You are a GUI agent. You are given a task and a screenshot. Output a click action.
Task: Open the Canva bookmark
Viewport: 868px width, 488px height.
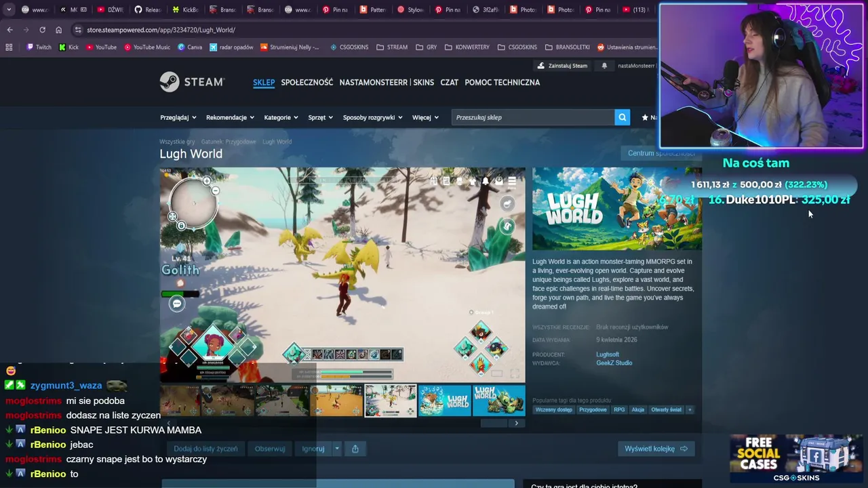[x=190, y=47]
